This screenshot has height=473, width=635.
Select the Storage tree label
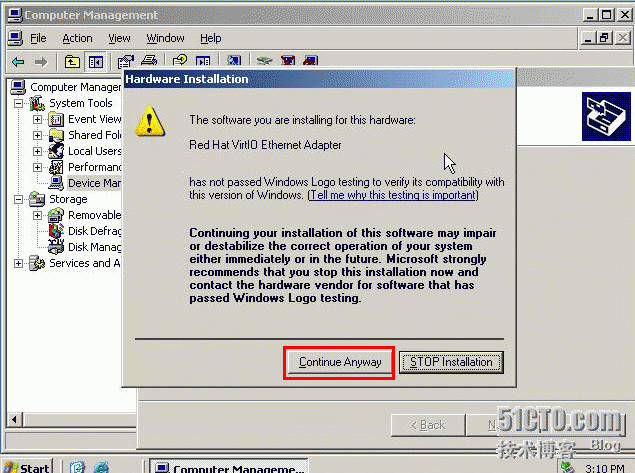tap(68, 199)
